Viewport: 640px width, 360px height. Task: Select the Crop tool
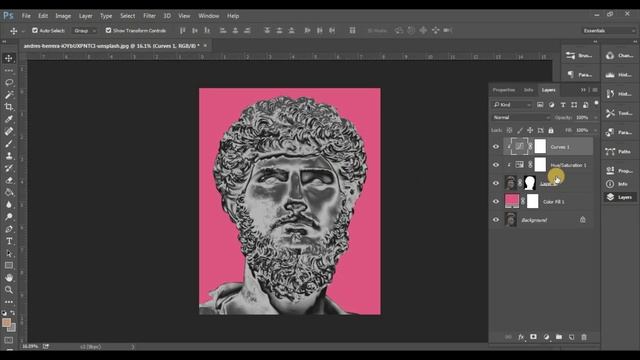(9, 107)
